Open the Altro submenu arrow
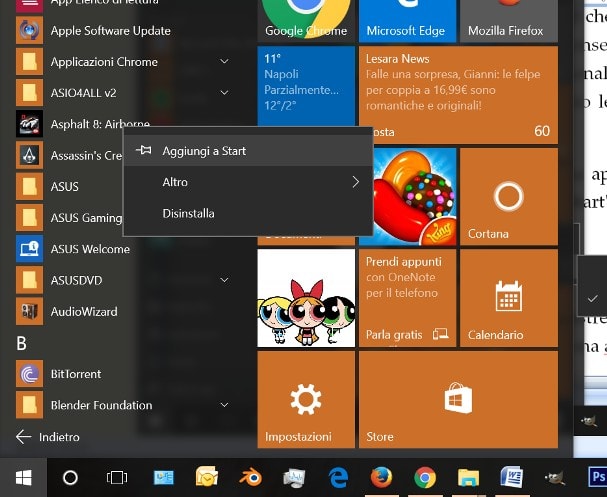 356,182
